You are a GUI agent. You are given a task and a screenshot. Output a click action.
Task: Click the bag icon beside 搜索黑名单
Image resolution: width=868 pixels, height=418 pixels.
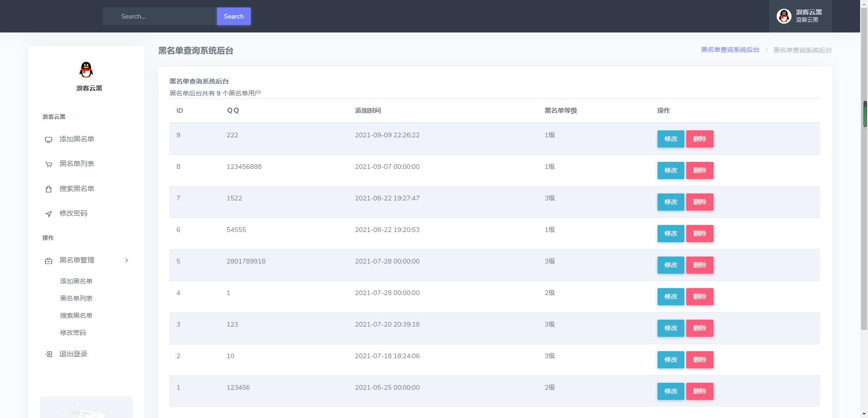[48, 189]
